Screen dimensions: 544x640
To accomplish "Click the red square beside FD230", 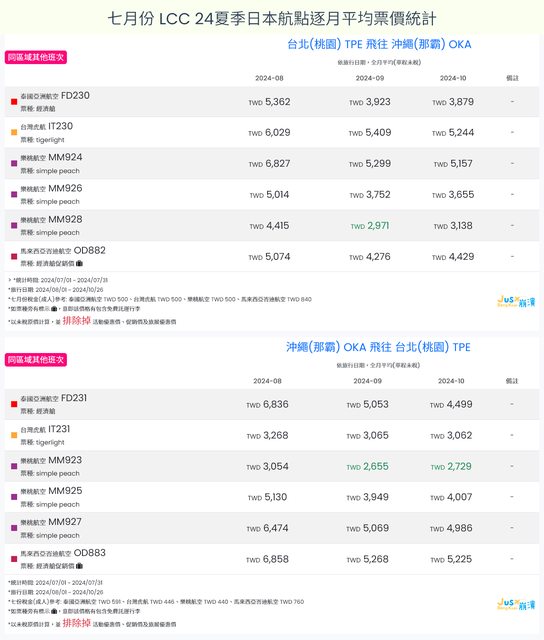I will [14, 102].
